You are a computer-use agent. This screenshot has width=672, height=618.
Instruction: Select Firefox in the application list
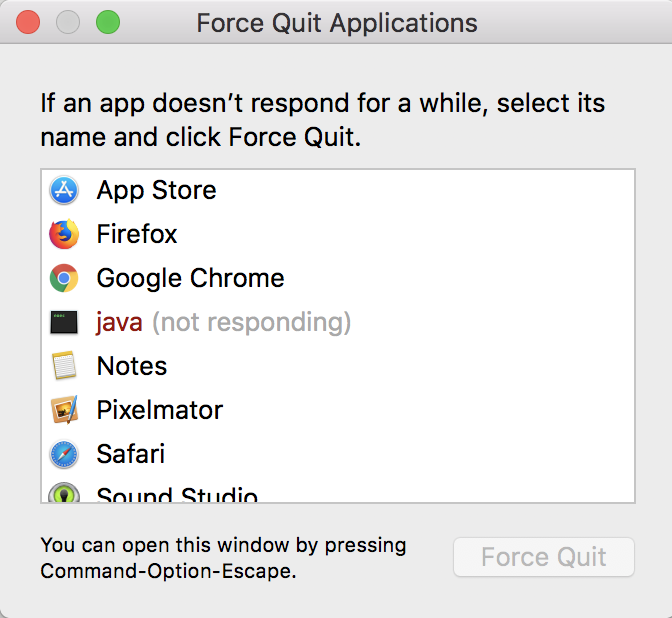click(x=137, y=234)
